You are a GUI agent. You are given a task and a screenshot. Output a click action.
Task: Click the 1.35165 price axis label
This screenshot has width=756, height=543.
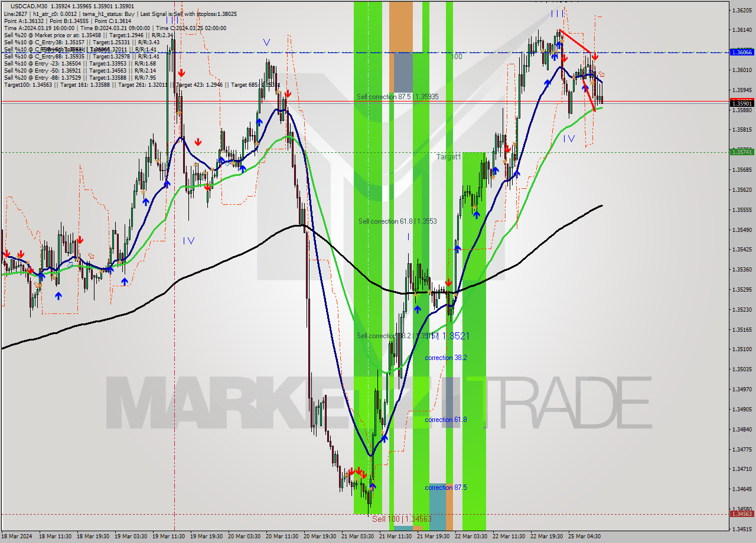(742, 330)
